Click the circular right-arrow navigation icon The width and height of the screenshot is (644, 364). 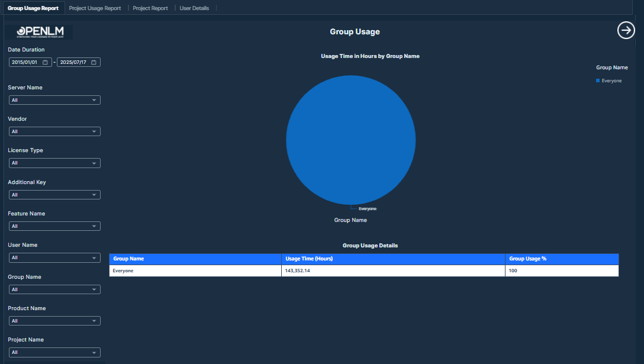(626, 30)
